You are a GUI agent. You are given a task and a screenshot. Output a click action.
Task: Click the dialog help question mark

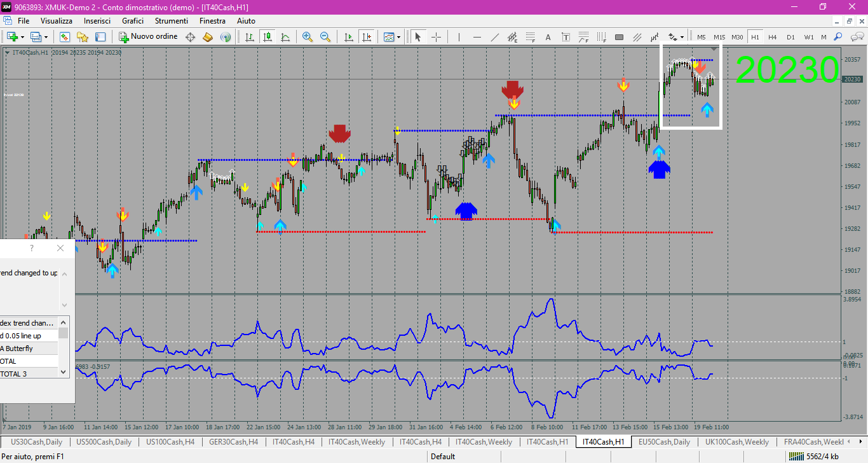tap(32, 248)
